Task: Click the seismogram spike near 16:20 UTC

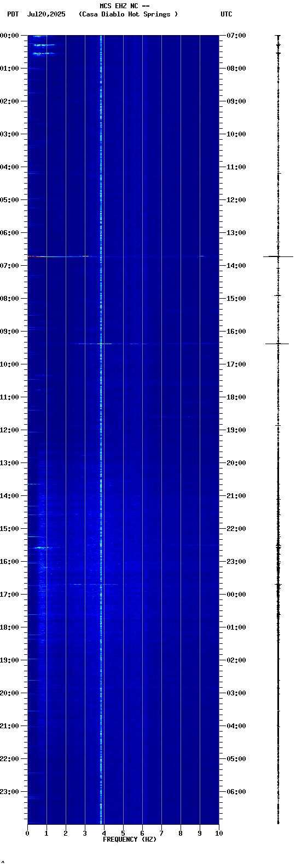Action: 277,344
